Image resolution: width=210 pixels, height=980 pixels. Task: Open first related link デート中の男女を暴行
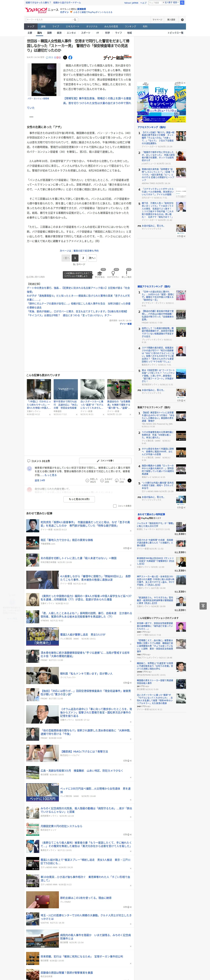point(78,290)
